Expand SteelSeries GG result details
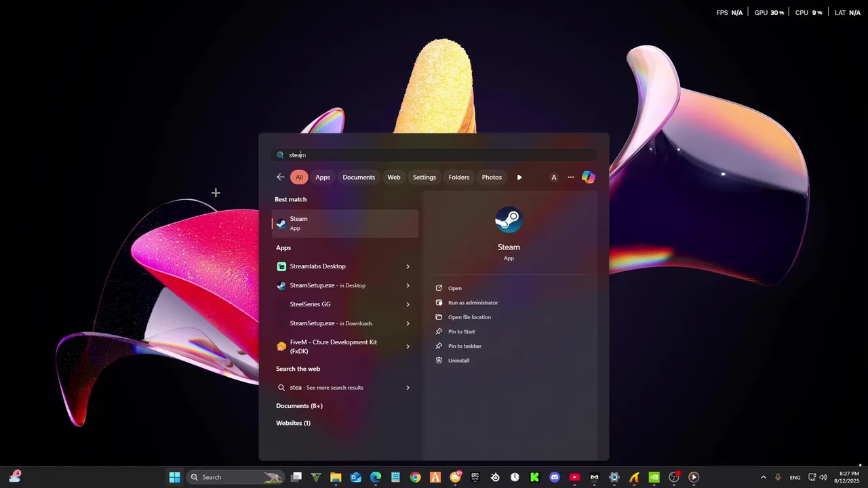868x488 pixels. point(408,304)
